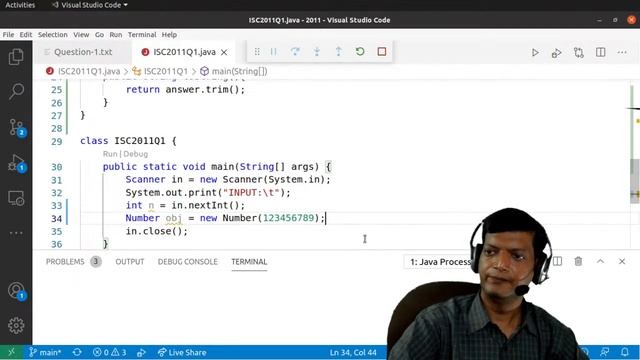Image resolution: width=640 pixels, height=360 pixels.
Task: Click in the terminal area
Action: tap(210, 308)
